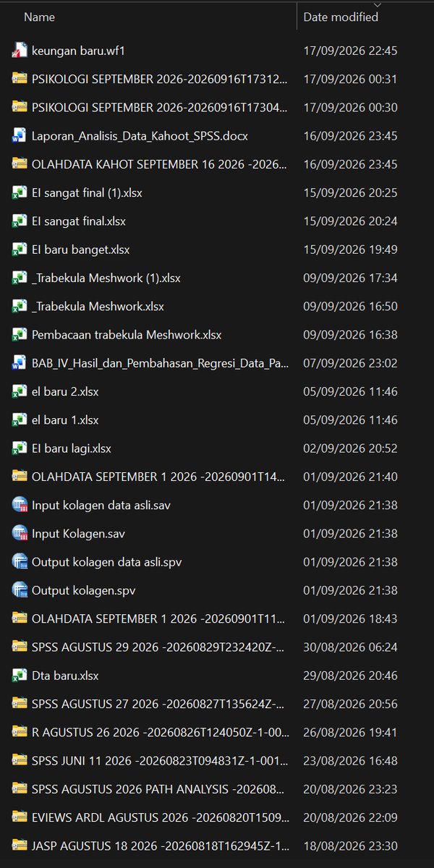The image size is (434, 868).
Task: Select the file name 'Dta baru.xlsx'
Action: tap(65, 676)
